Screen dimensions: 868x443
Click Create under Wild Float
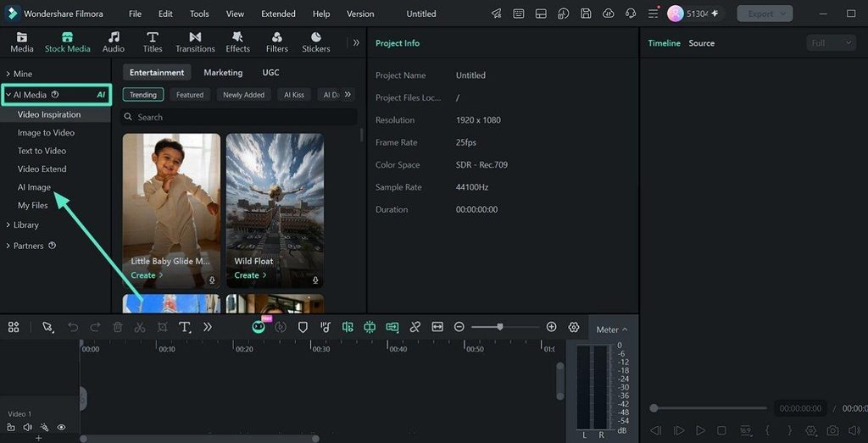click(250, 275)
